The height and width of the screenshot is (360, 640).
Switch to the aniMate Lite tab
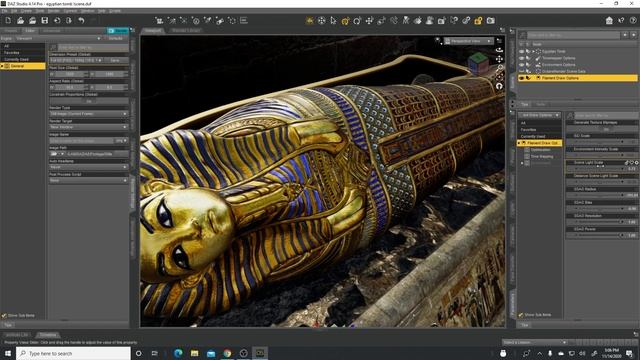point(17,335)
